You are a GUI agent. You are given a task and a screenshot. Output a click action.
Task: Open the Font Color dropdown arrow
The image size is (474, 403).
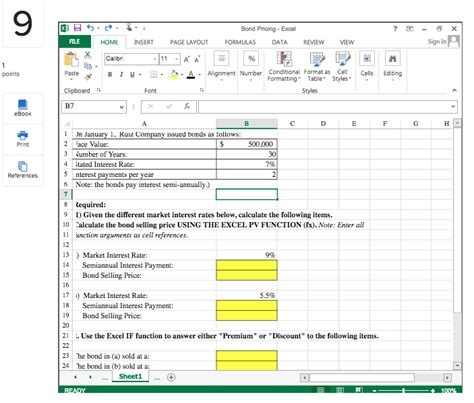199,75
